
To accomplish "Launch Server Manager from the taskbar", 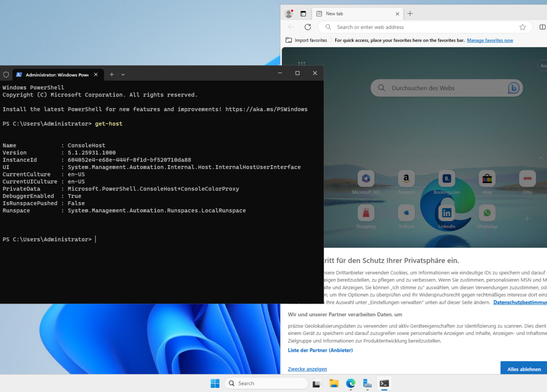I will tap(367, 383).
